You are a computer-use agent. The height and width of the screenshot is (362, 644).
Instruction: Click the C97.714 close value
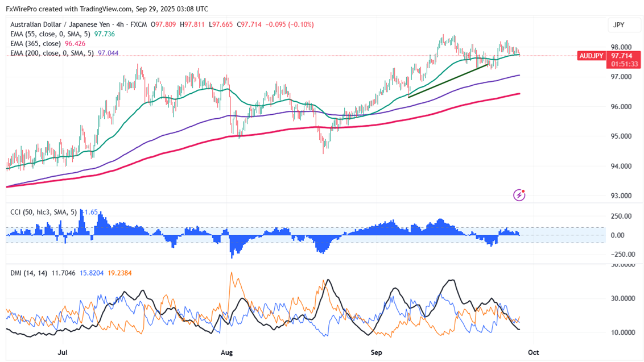click(249, 24)
